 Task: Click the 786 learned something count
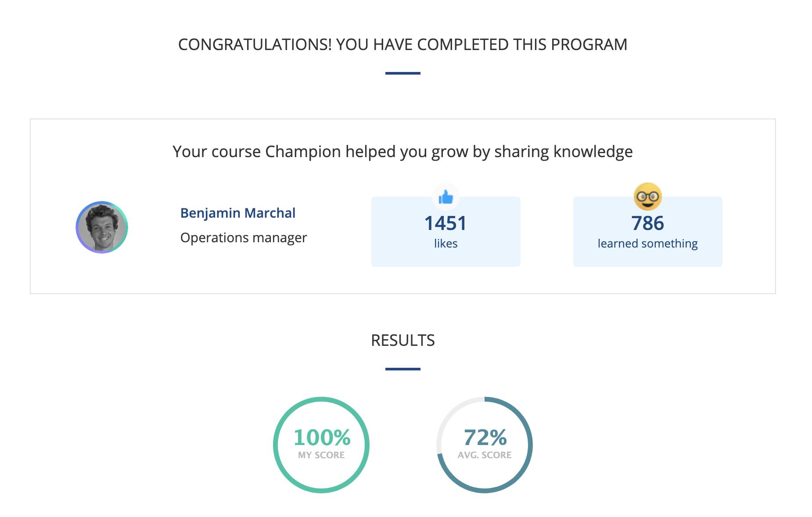(647, 223)
